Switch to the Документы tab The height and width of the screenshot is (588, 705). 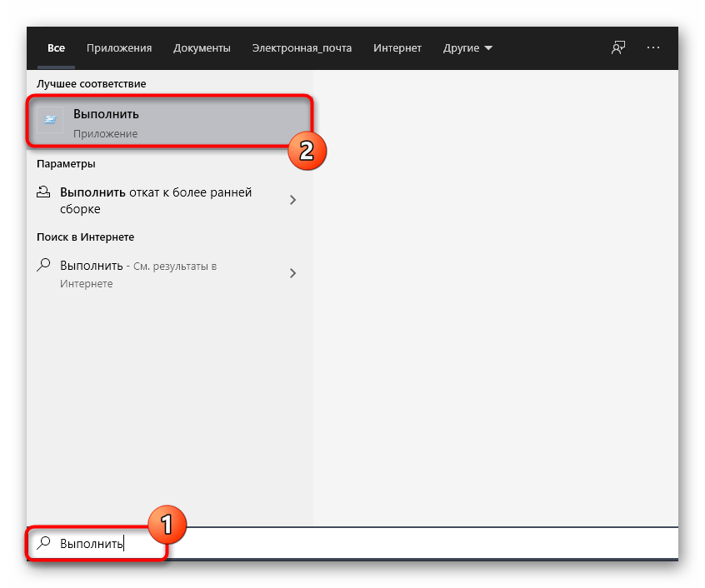(202, 48)
